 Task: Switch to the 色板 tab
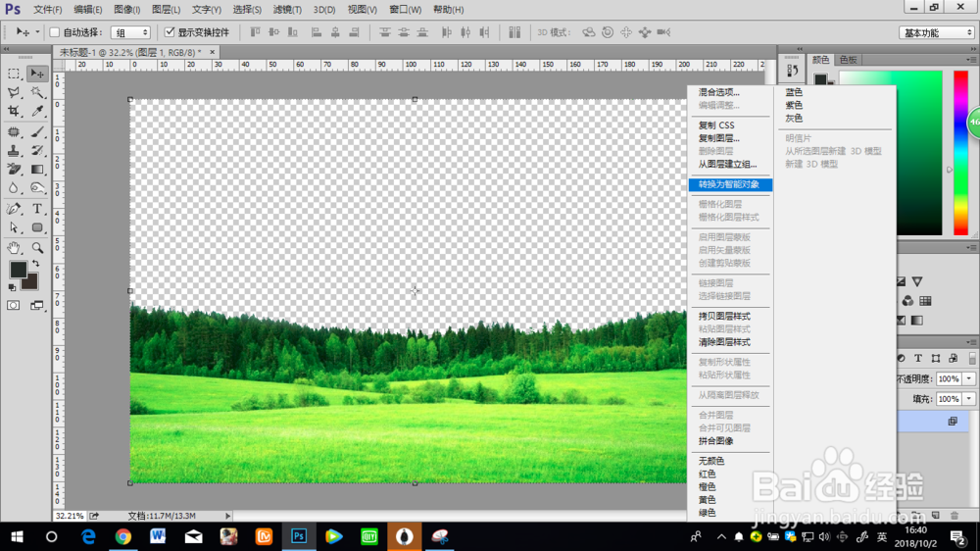point(848,60)
